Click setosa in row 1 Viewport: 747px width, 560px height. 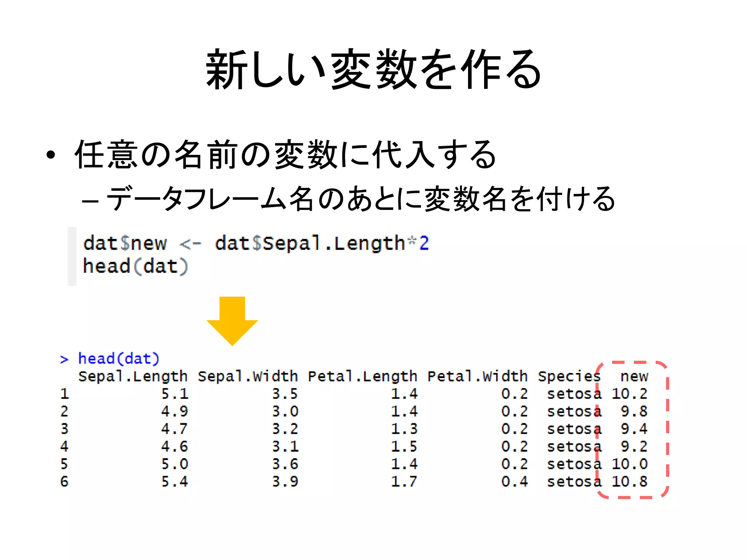coord(574,394)
